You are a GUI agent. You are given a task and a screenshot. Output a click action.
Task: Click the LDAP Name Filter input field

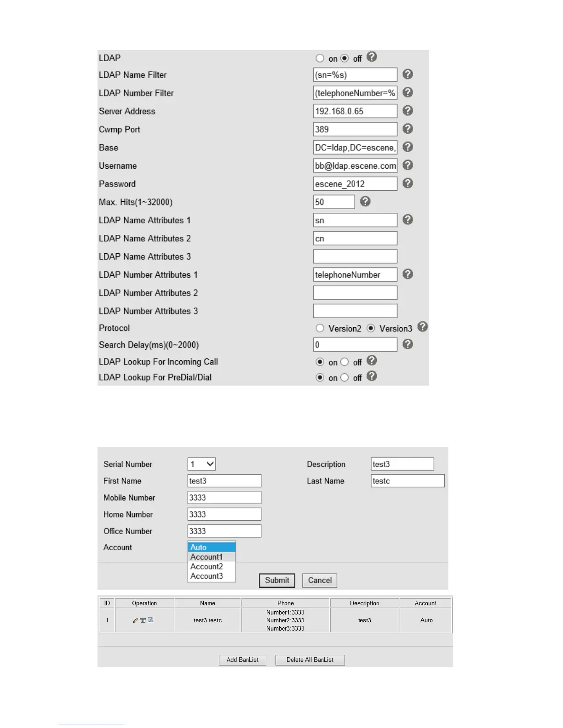pos(355,74)
